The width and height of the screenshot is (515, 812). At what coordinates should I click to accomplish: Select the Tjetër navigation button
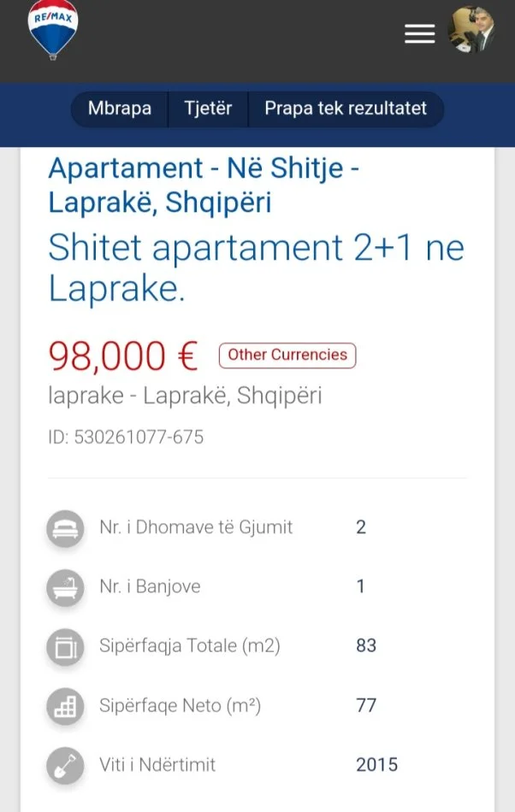208,109
